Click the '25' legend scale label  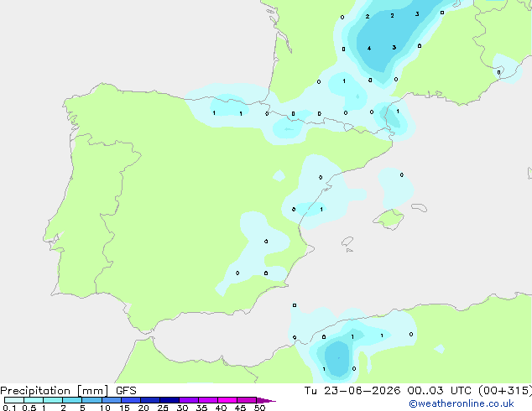[163, 408]
